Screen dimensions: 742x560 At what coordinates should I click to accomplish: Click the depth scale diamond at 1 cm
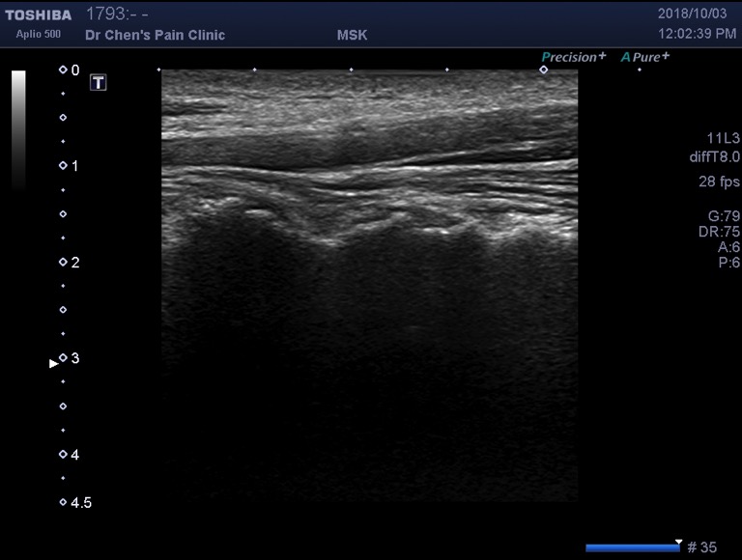pos(63,165)
